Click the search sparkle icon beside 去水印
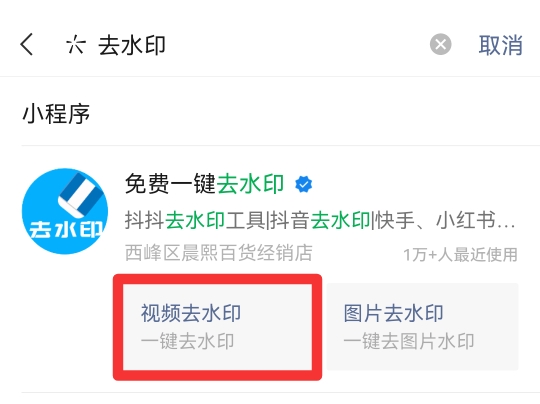Viewport: 540px width, 404px height. pos(76,45)
